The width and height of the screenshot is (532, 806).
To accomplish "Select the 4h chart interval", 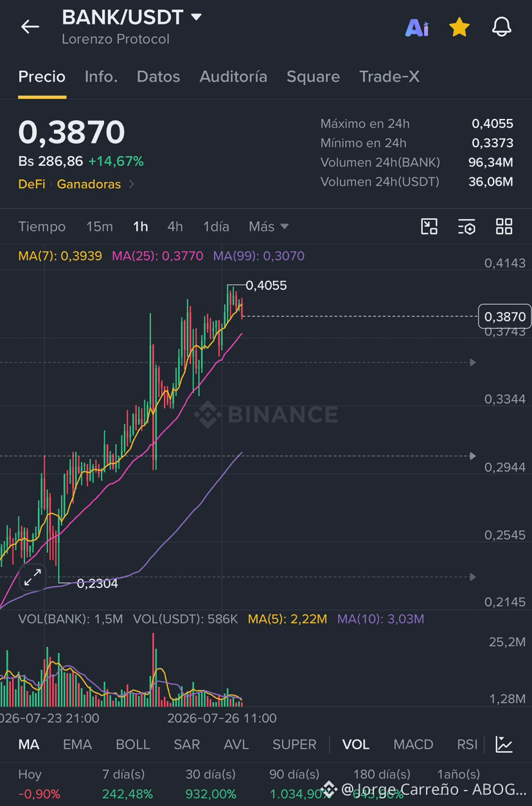I will (175, 226).
